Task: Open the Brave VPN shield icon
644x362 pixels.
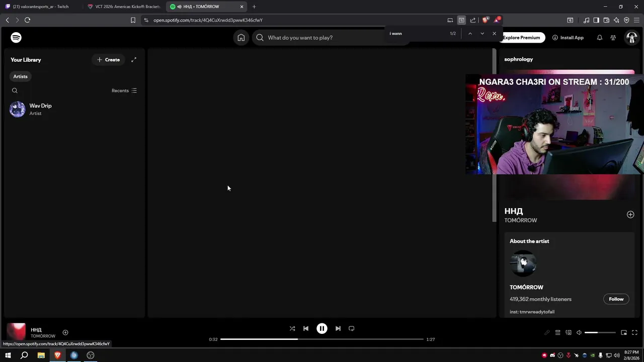Action: click(x=626, y=20)
